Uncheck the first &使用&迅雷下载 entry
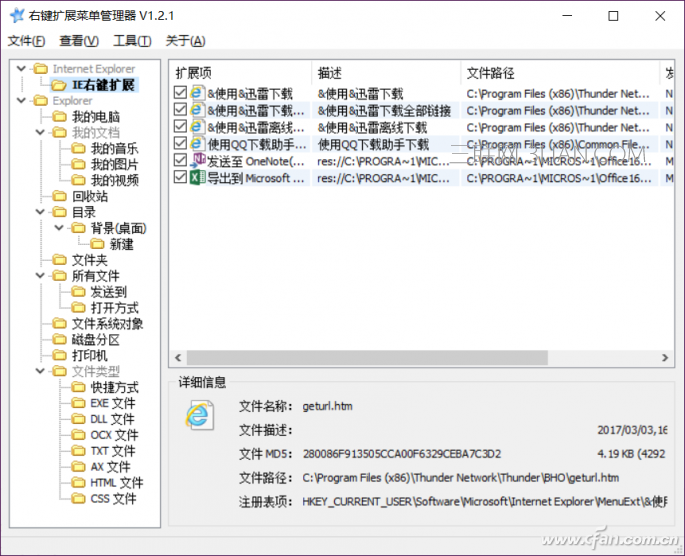 coord(180,92)
